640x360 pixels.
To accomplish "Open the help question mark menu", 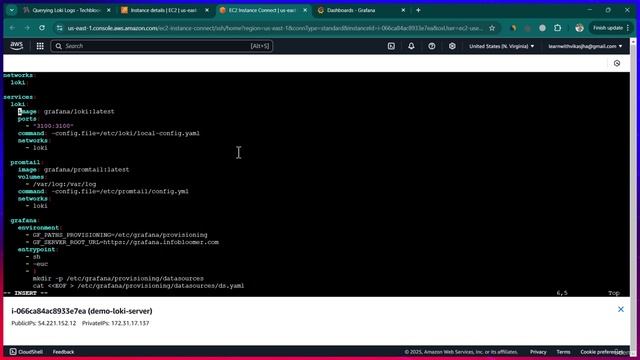I will (431, 46).
